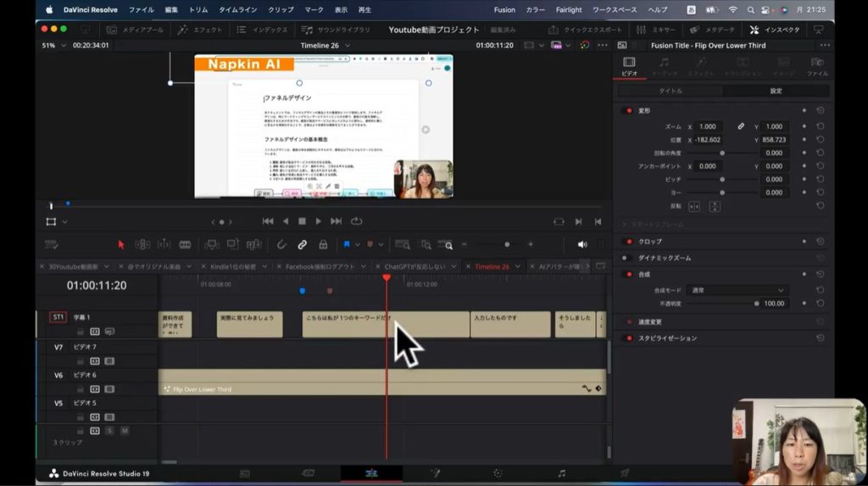Disable the Stabilization (スタビライゼーション) toggle
Screen dimensions: 868x486
tap(628, 338)
